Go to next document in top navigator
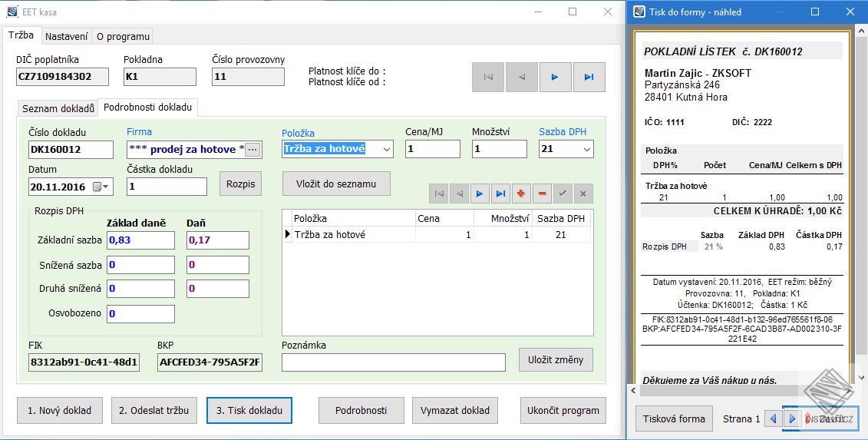The image size is (868, 440). 555,77
